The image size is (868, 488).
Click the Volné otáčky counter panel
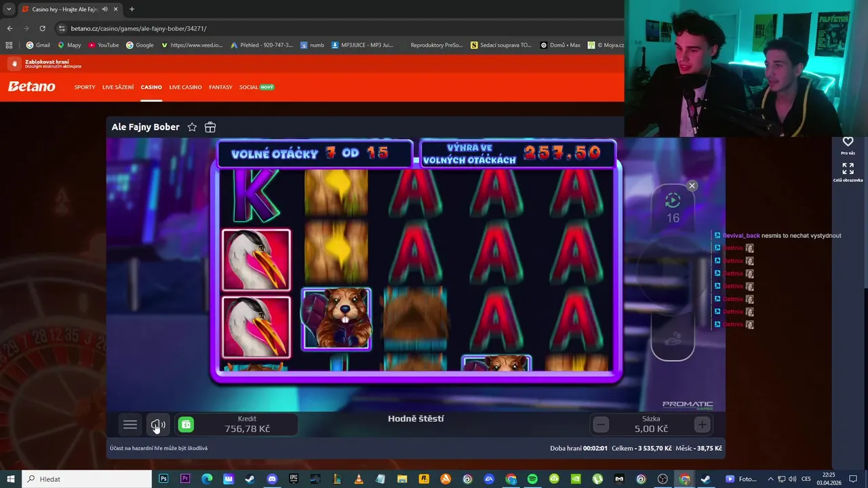click(x=315, y=153)
